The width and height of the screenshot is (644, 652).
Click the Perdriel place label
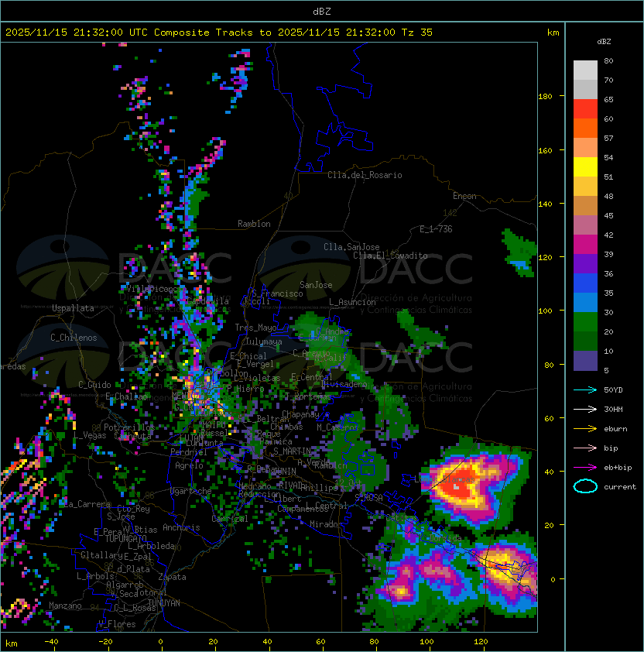189,451
